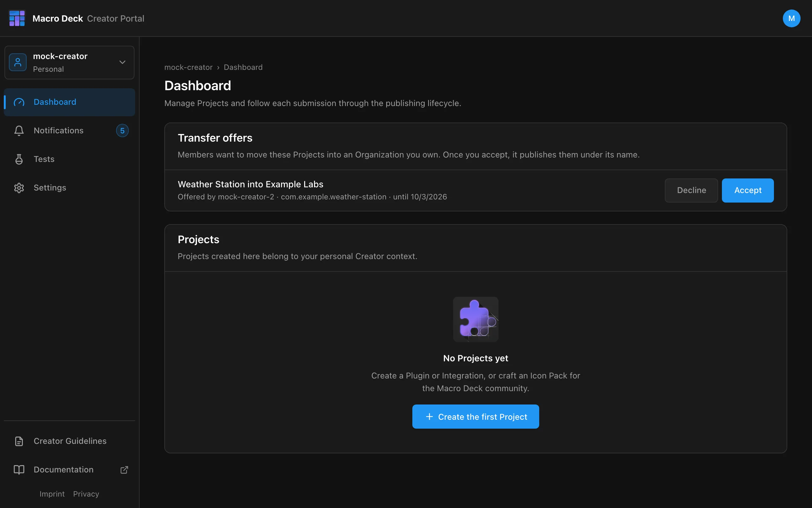
Task: Click the external link icon beside Documentation
Action: click(x=124, y=470)
